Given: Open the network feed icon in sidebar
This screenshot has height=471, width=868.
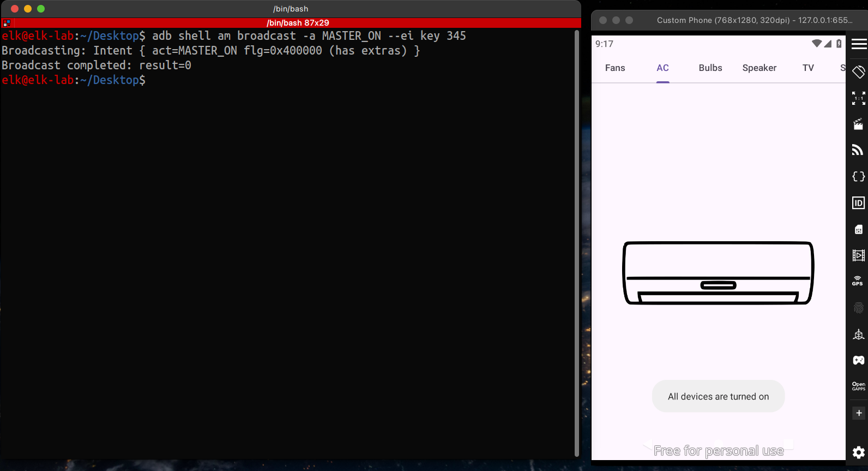Looking at the screenshot, I should tap(859, 150).
